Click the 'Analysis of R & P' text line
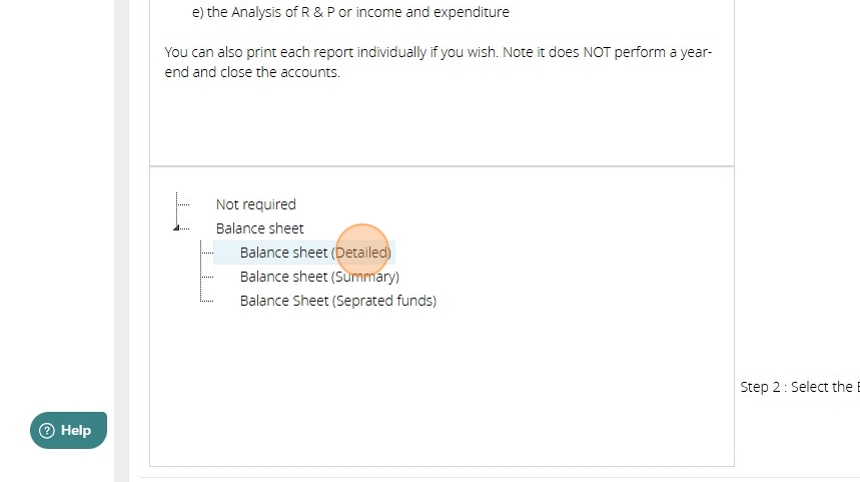This screenshot has height=482, width=860. [350, 12]
